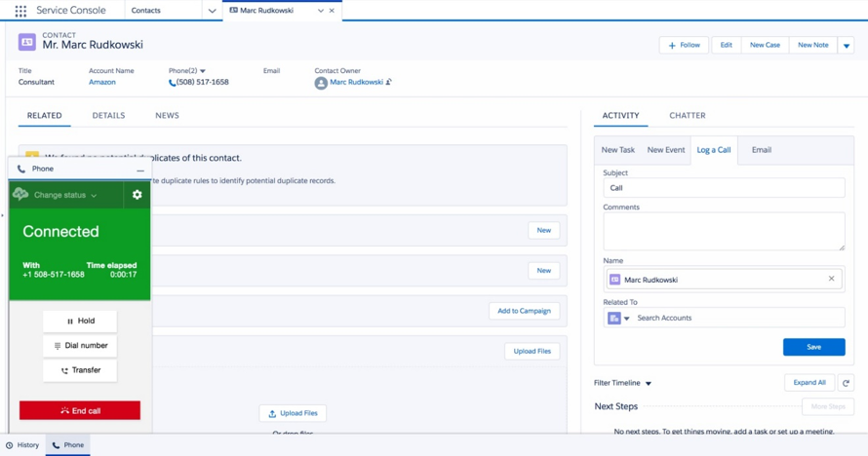This screenshot has width=868, height=456.
Task: Switch to the Related tab
Action: (44, 116)
